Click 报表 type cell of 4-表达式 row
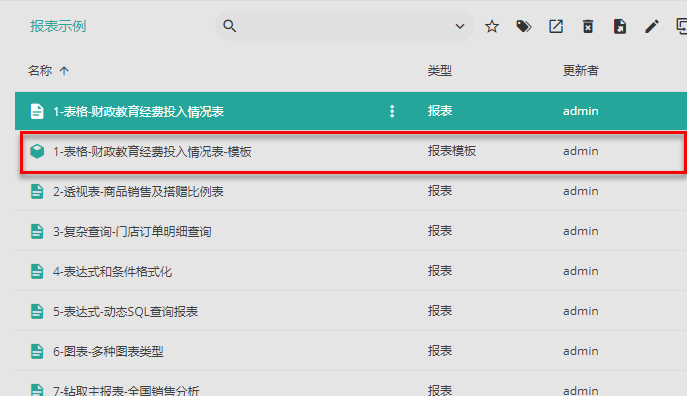 pos(439,271)
